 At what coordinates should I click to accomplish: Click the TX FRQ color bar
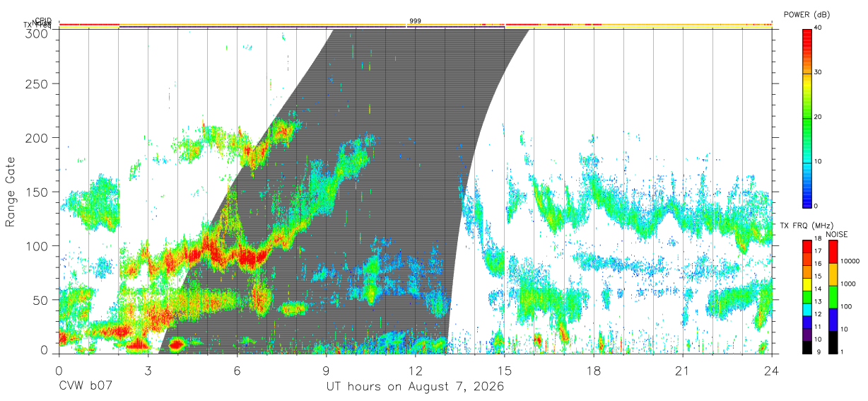coord(807,297)
